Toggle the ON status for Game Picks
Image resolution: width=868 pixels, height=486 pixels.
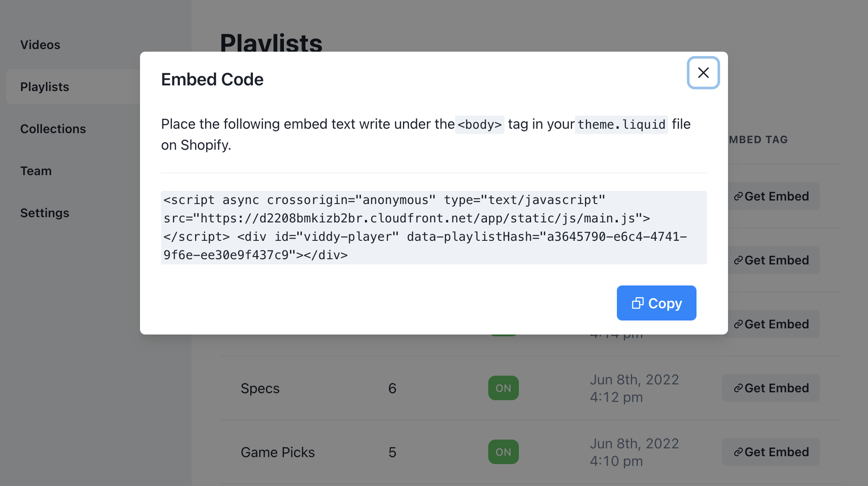(503, 452)
